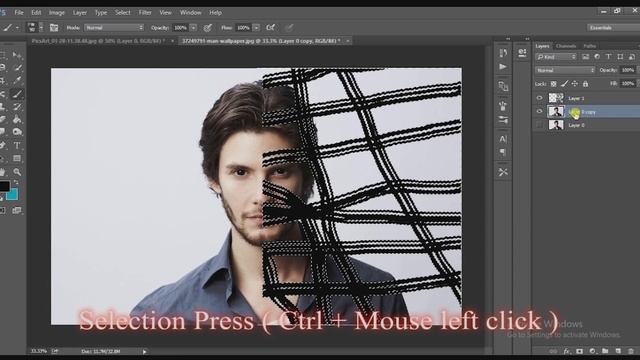Select the Eyedropper tool
Viewport: 640px width, 360px height.
pyautogui.click(x=17, y=80)
